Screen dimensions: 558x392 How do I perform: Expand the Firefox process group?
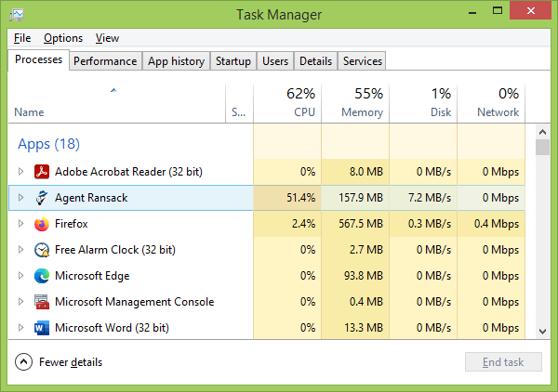point(21,224)
